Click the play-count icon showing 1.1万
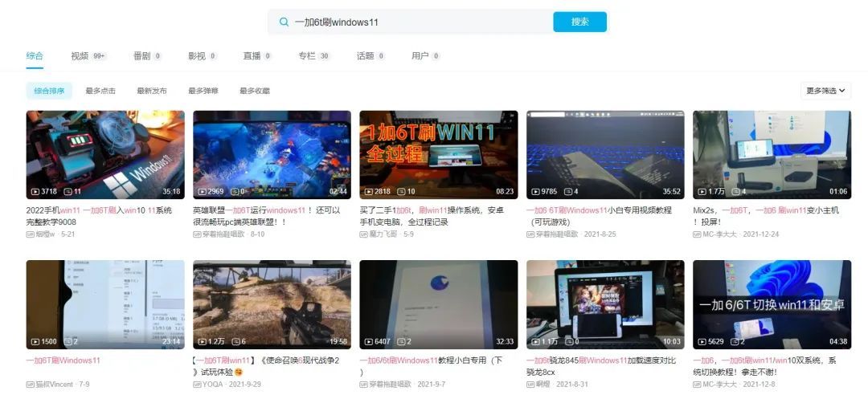Screen dimensions: 868x399 point(535,341)
